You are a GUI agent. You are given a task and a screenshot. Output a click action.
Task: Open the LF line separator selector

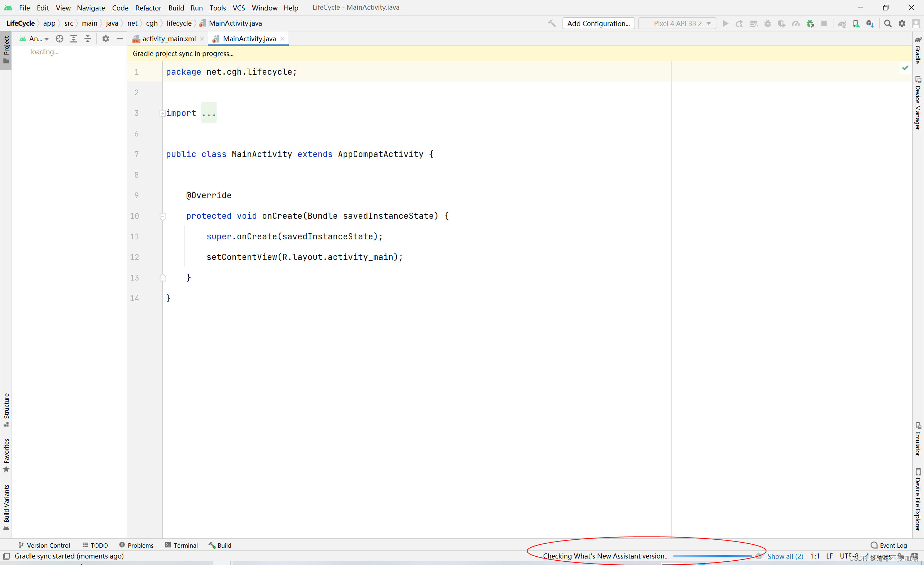pyautogui.click(x=829, y=556)
